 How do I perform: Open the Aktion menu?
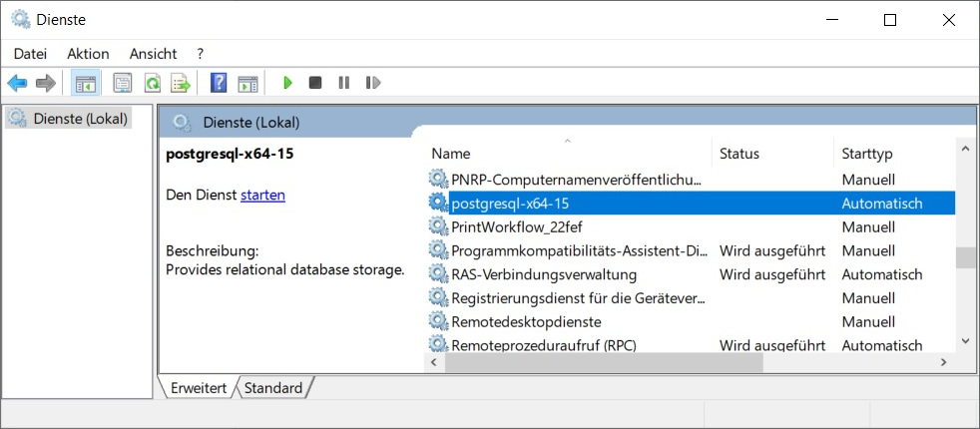click(x=88, y=54)
